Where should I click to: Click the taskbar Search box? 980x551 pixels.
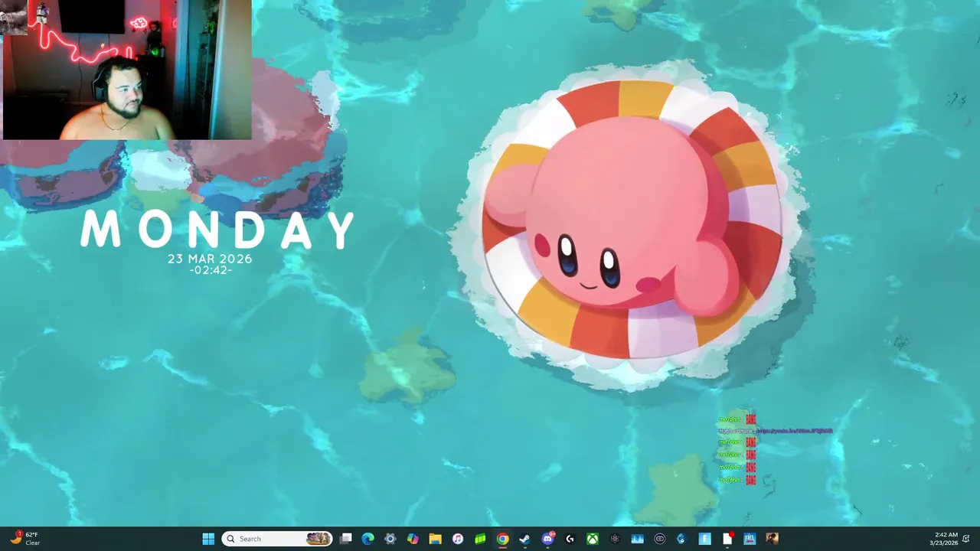pyautogui.click(x=277, y=539)
